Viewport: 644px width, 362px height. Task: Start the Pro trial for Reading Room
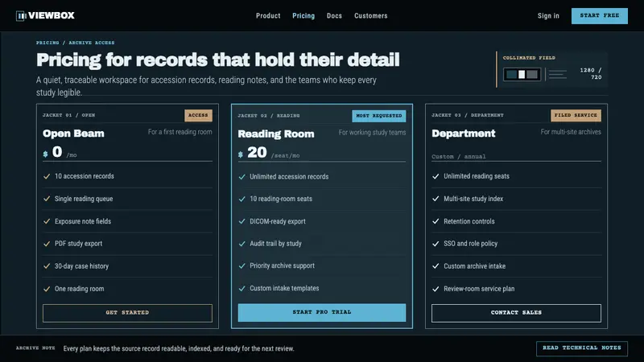tap(321, 312)
